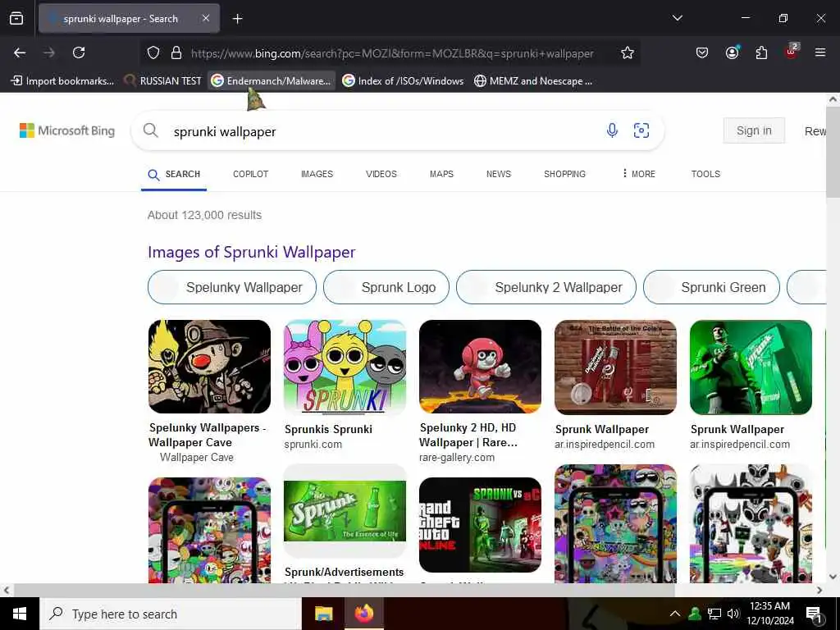Open the Sprunkis Sprunki image thumbnail
The height and width of the screenshot is (630, 840).
(345, 367)
